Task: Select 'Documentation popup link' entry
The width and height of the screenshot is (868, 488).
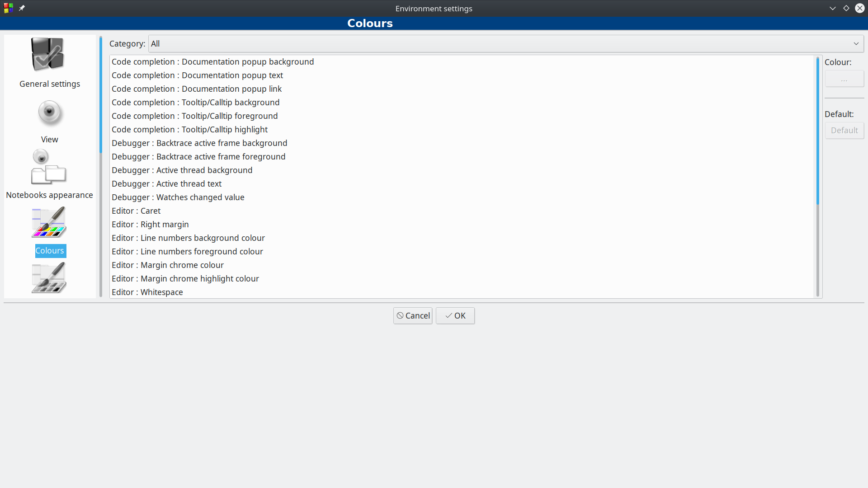Action: coord(461,89)
